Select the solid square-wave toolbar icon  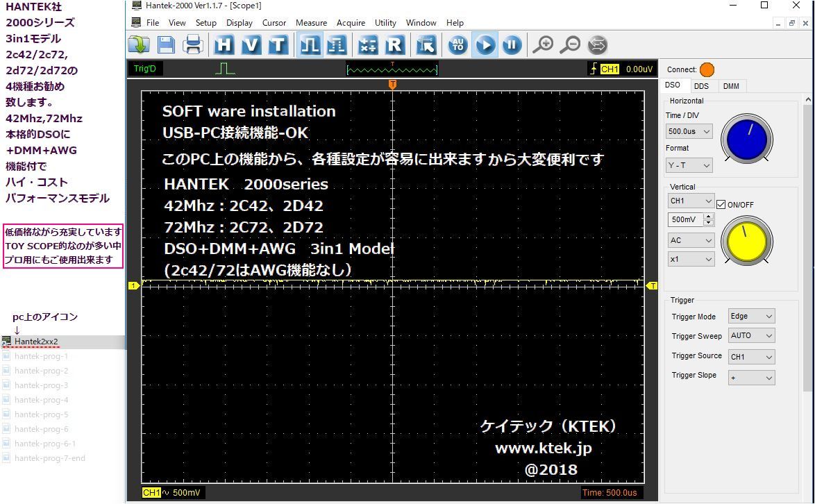click(310, 44)
